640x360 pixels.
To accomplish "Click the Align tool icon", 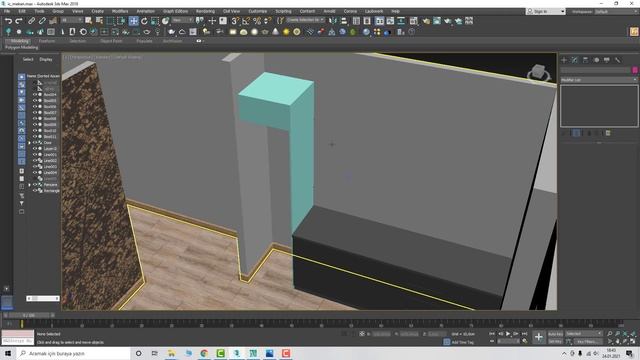I will coord(344,20).
